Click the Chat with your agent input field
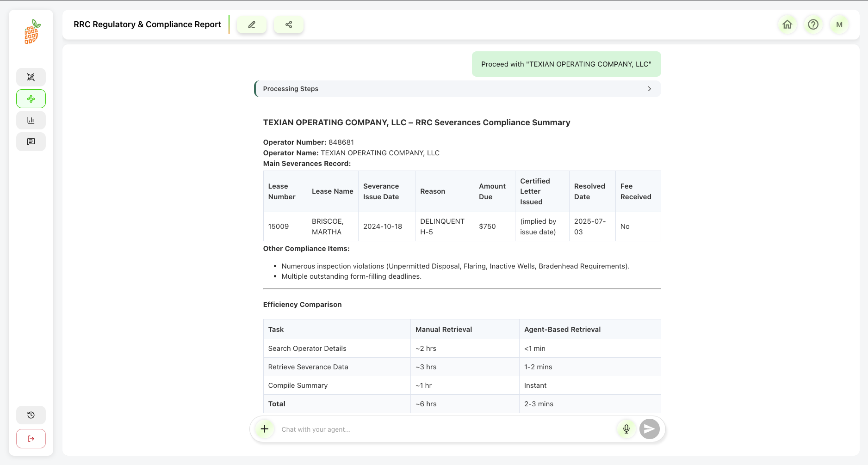 pyautogui.click(x=416, y=429)
